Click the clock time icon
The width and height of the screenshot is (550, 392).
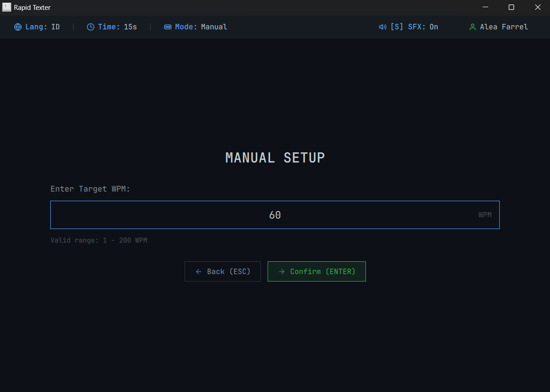[x=91, y=27]
